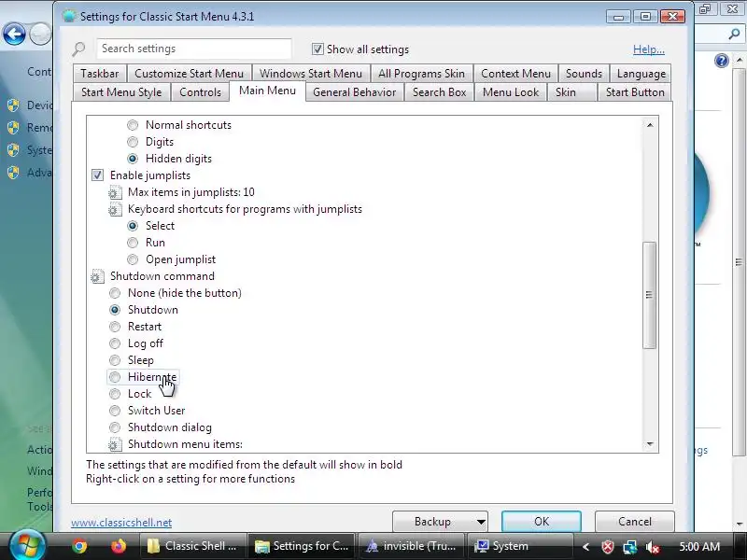Select the Lock shutdown command
747x560 pixels.
click(115, 394)
